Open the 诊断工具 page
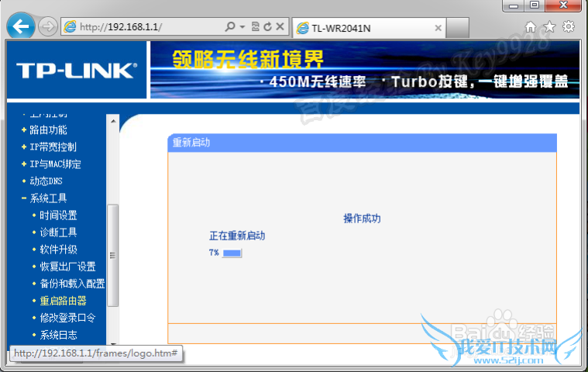This screenshot has width=588, height=372. coord(59,232)
